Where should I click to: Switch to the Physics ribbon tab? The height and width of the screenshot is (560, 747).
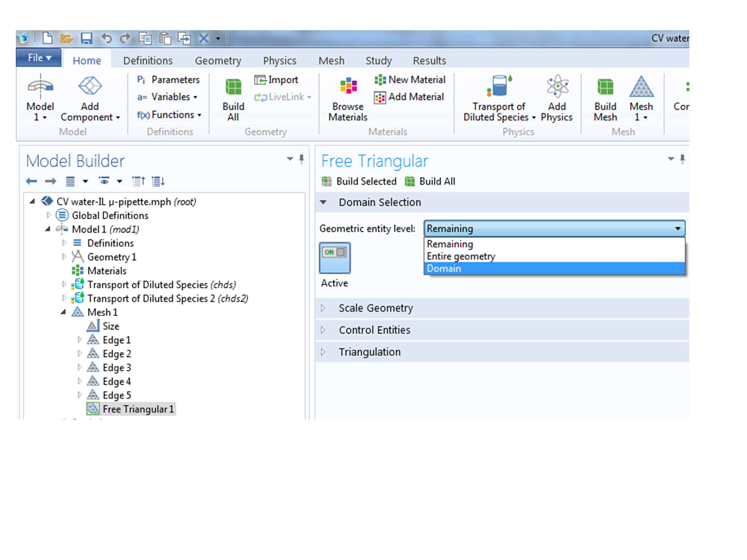279,61
